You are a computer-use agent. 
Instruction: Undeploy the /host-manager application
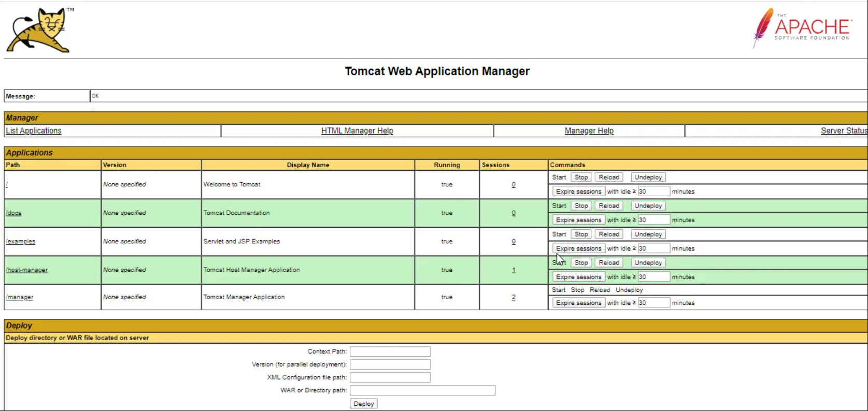click(648, 263)
